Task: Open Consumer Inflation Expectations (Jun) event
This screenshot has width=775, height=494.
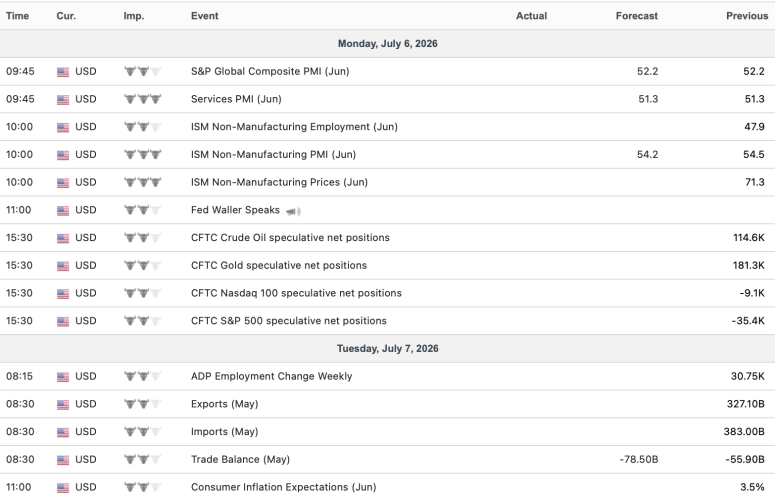Action: tap(283, 487)
